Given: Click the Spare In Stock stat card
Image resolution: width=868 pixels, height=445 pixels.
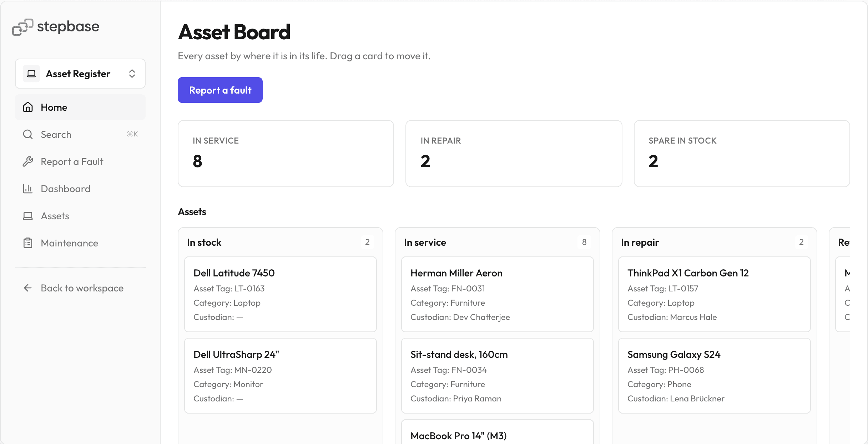Looking at the screenshot, I should click(742, 154).
